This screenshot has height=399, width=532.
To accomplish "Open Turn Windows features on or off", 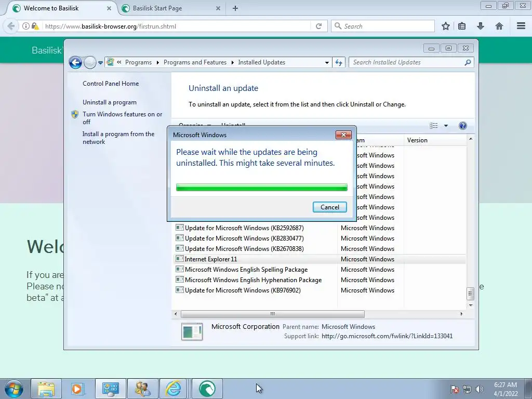I will point(123,118).
